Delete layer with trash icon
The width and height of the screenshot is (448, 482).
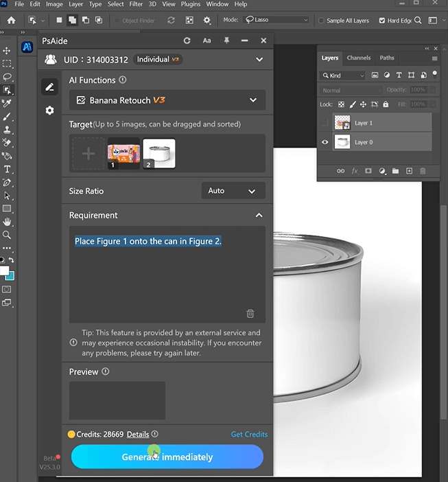[x=423, y=171]
